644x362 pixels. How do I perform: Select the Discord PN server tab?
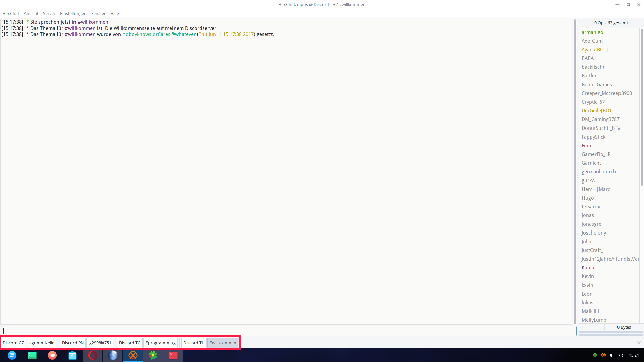pos(72,343)
